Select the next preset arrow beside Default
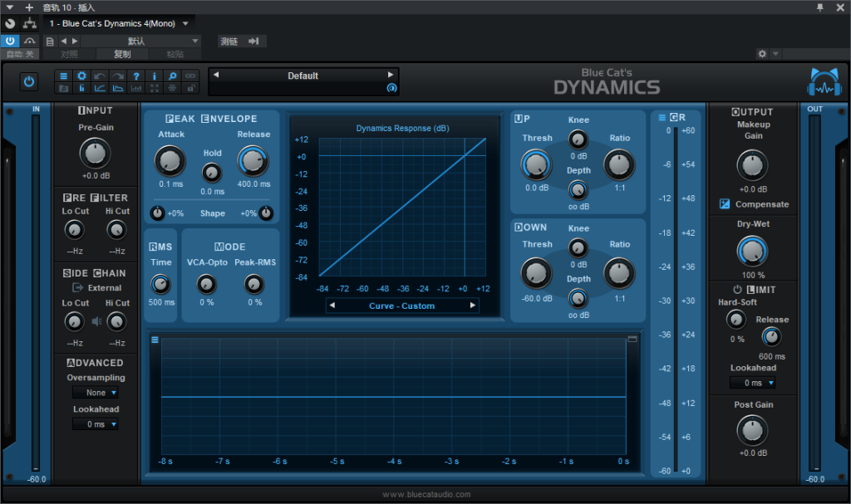The width and height of the screenshot is (851, 504). click(391, 75)
